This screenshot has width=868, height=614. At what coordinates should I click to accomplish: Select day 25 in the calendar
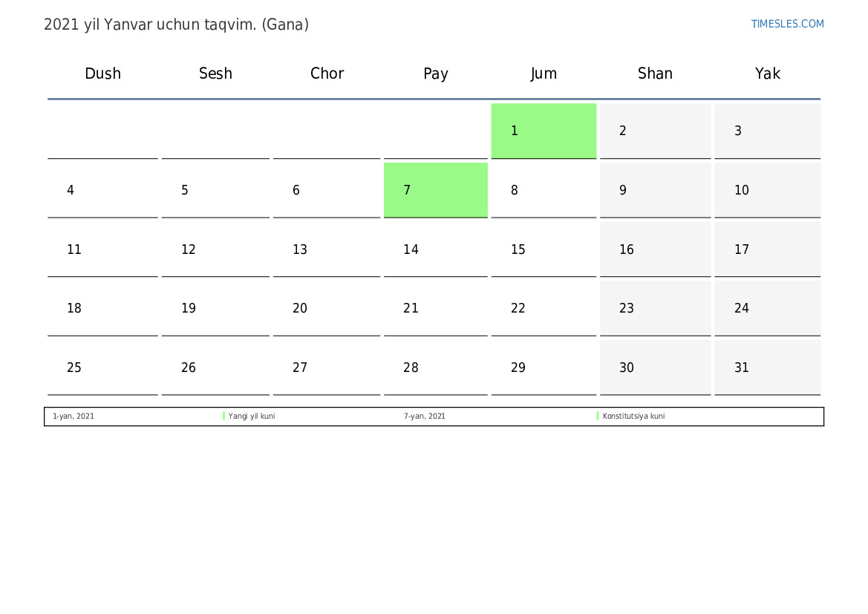click(102, 367)
